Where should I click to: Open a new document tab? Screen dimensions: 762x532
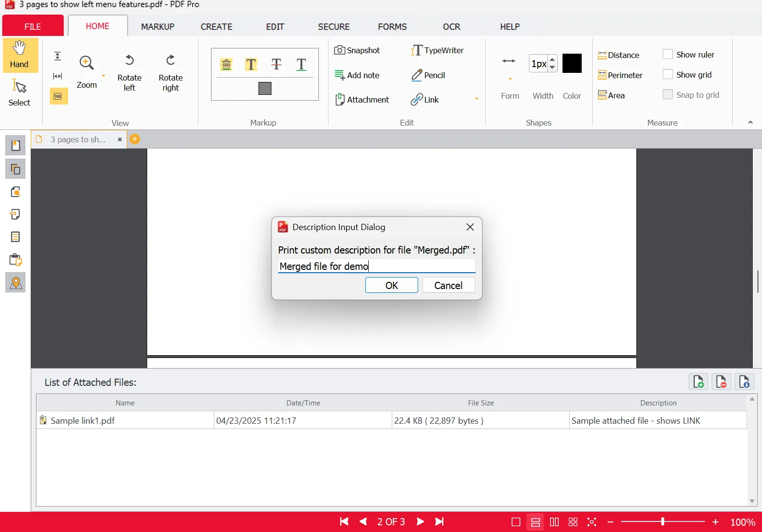pos(135,139)
